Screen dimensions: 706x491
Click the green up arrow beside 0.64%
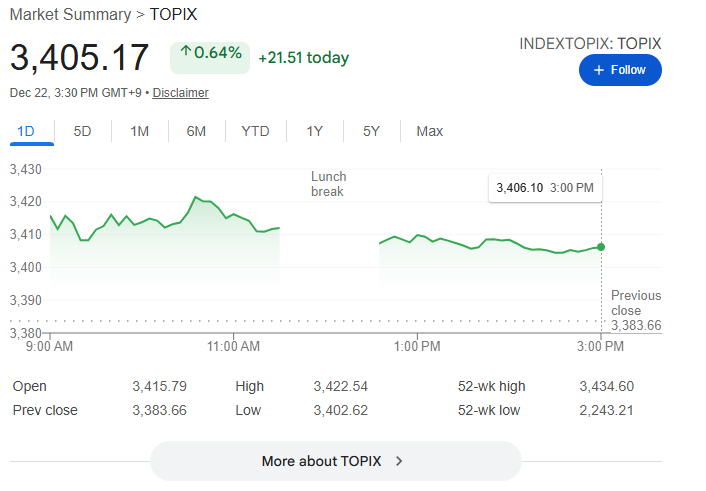pos(185,53)
